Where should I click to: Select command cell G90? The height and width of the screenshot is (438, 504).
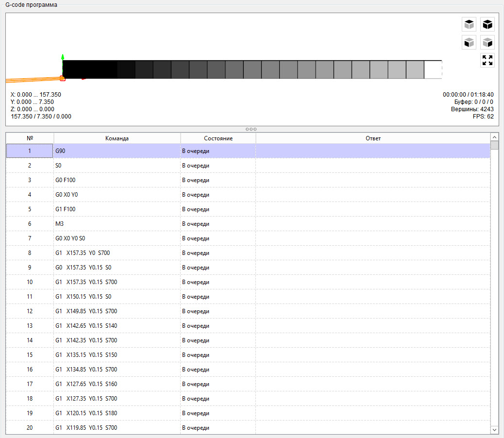(x=117, y=151)
